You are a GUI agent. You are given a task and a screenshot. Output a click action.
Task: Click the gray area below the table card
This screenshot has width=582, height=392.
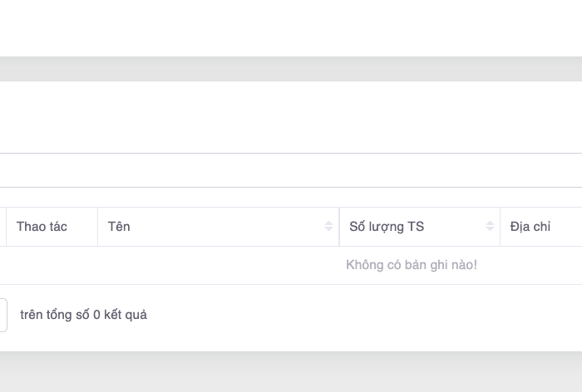291,372
